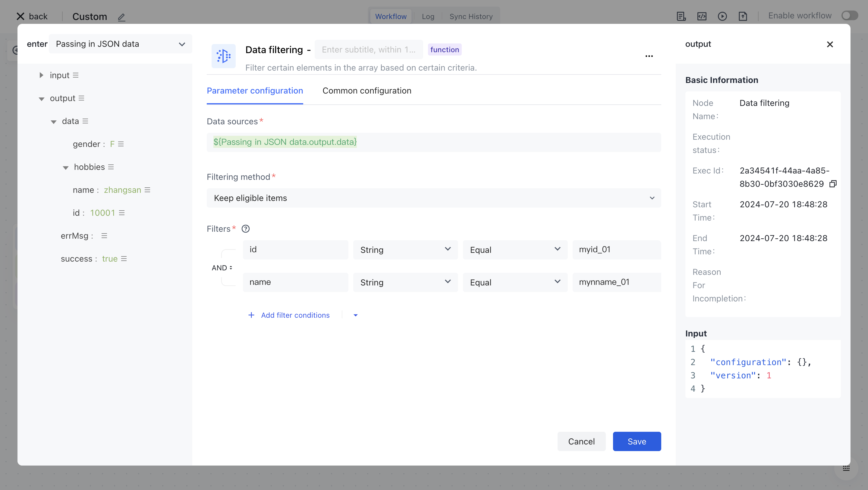Click the document list icon in top toolbar
Screen dimensions: 868x490
click(681, 16)
